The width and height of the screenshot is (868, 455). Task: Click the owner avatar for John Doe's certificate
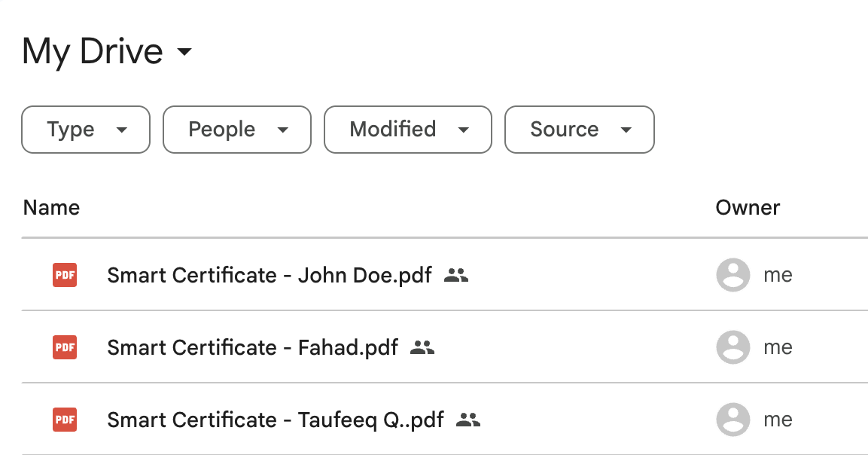(x=732, y=275)
